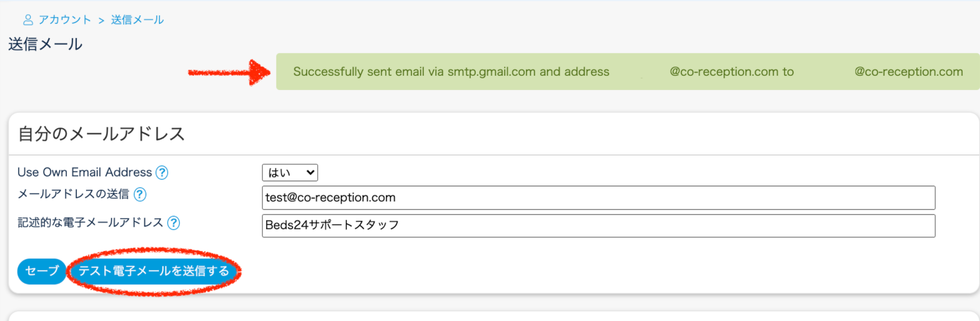Viewport: 980px width, 321px height.
Task: Open the アカウント breadcrumb link
Action: click(x=64, y=20)
